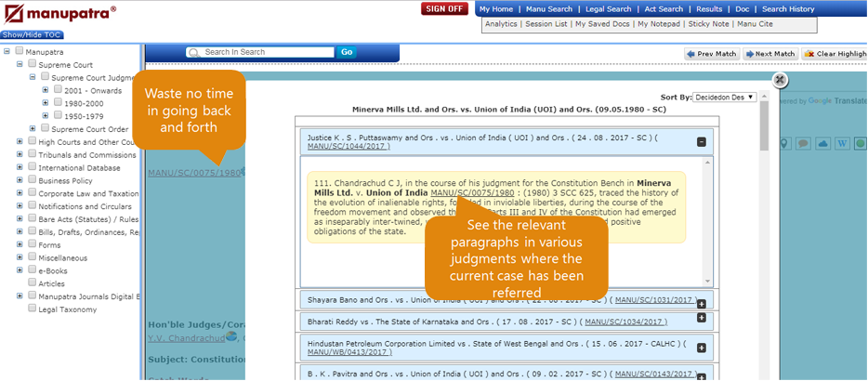Check the Articles checkbox

(x=33, y=282)
